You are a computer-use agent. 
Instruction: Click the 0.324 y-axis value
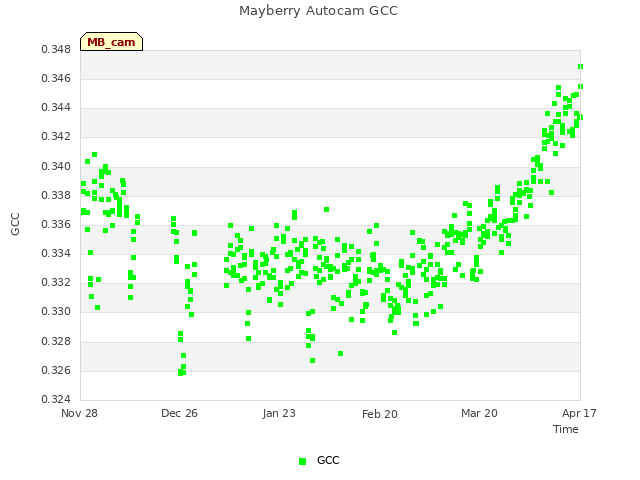point(56,399)
